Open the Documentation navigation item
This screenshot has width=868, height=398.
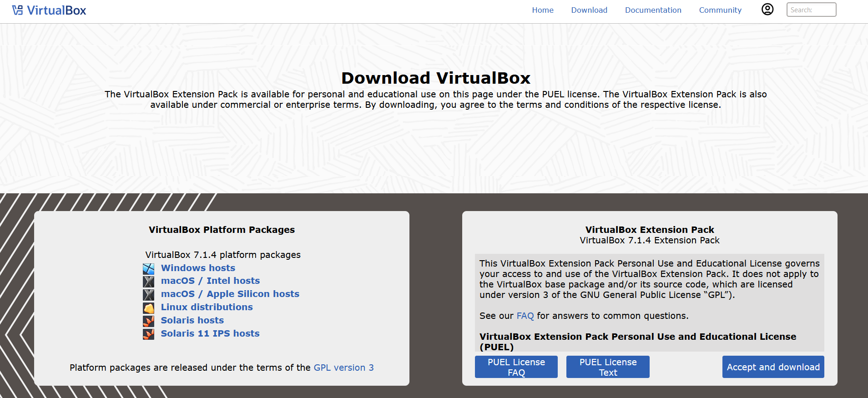(x=653, y=10)
